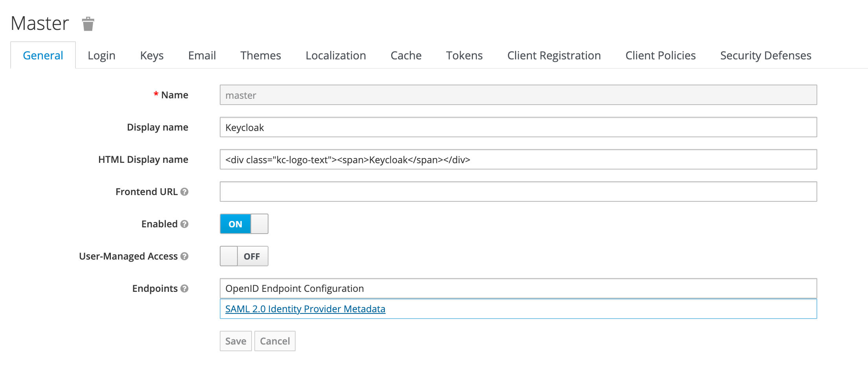Screen dimensions: 868x376
Task: Click the trash icon to delete the Master realm
Action: (88, 24)
